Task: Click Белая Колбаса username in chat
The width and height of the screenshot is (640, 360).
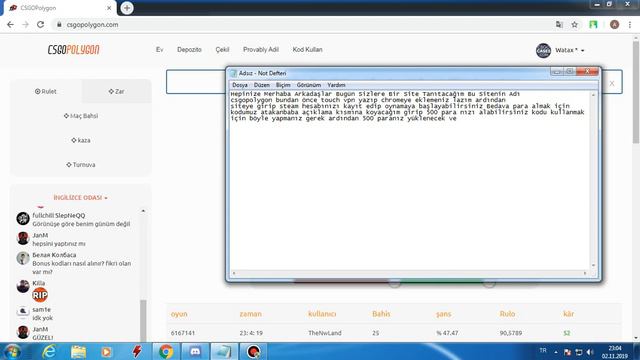Action: click(x=54, y=255)
